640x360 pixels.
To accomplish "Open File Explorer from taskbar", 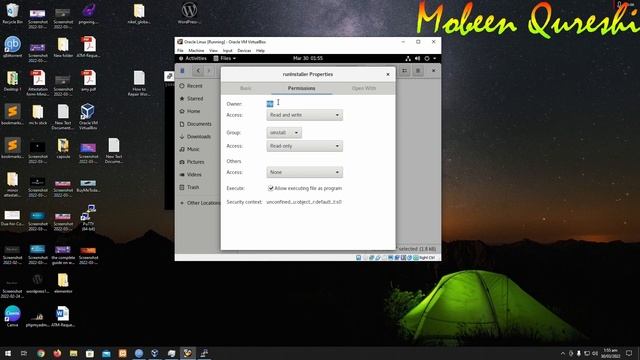I will [73, 353].
